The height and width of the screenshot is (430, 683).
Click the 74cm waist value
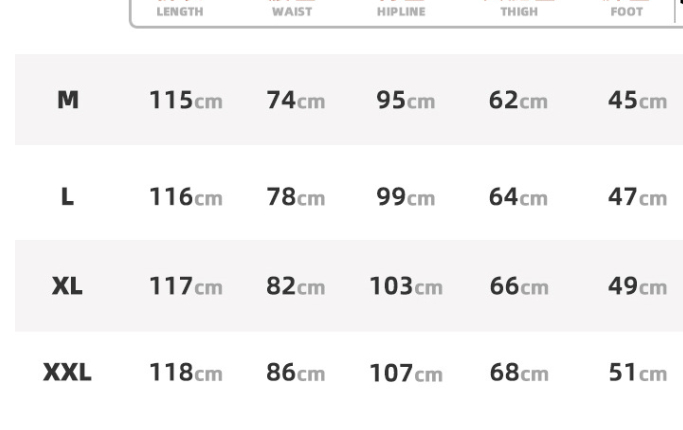pos(296,100)
